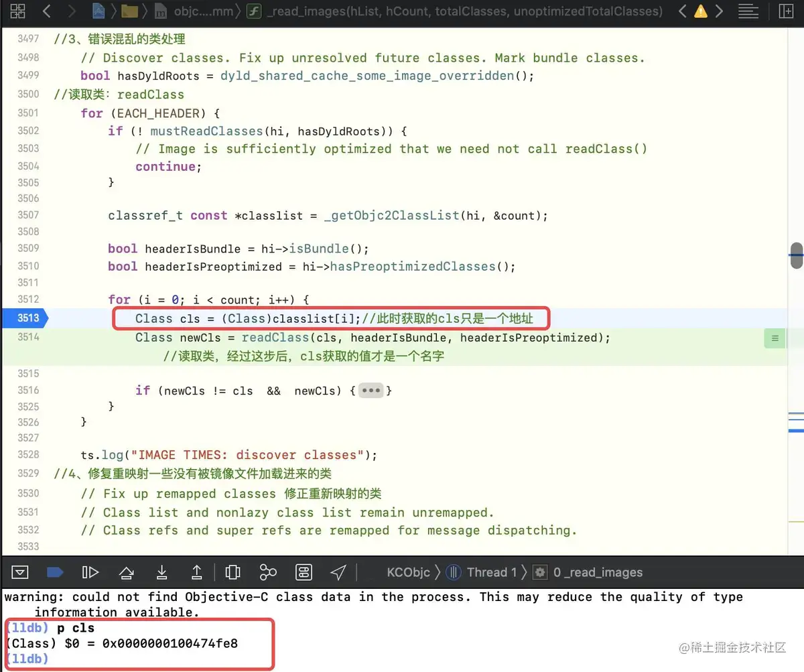This screenshot has height=672, width=804.
Task: Open Debug Memory Graph
Action: coord(268,572)
